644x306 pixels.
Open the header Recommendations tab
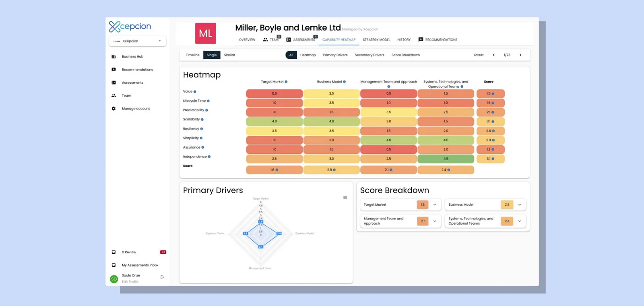(438, 40)
